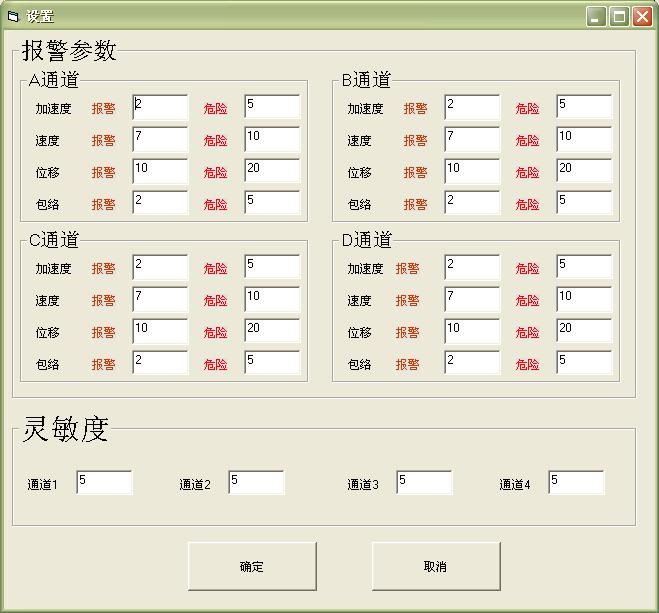Click C通道 速度 报警 input field
The image size is (659, 613).
160,300
